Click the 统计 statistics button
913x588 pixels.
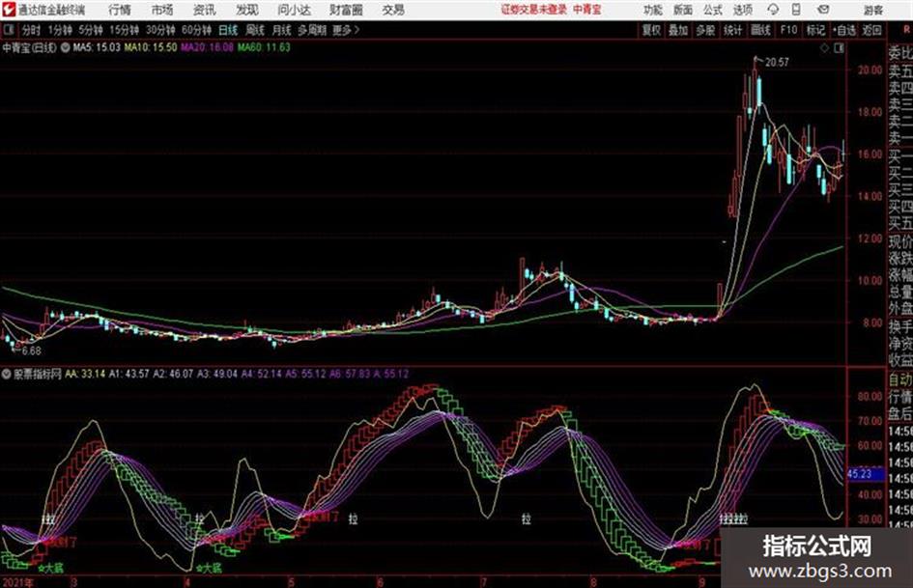pyautogui.click(x=732, y=30)
